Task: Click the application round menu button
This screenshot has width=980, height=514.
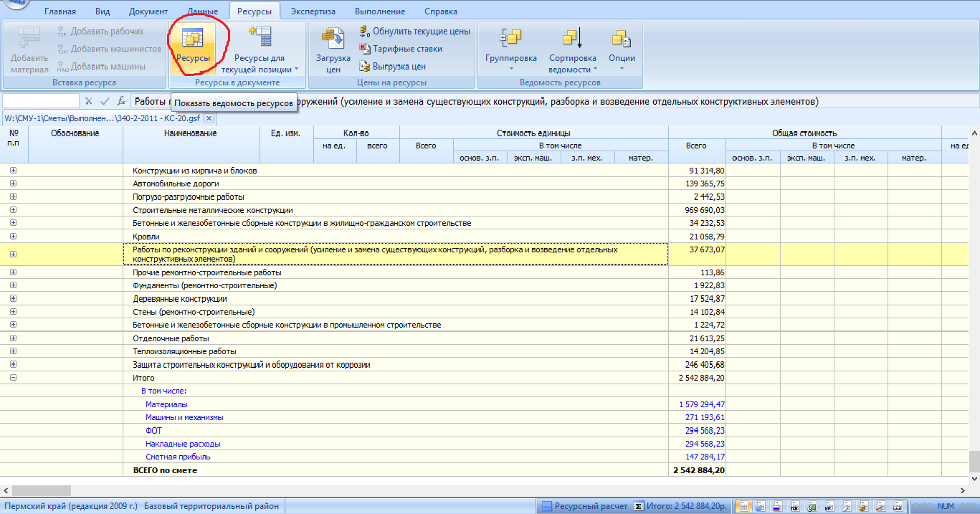Action: click(16, 6)
